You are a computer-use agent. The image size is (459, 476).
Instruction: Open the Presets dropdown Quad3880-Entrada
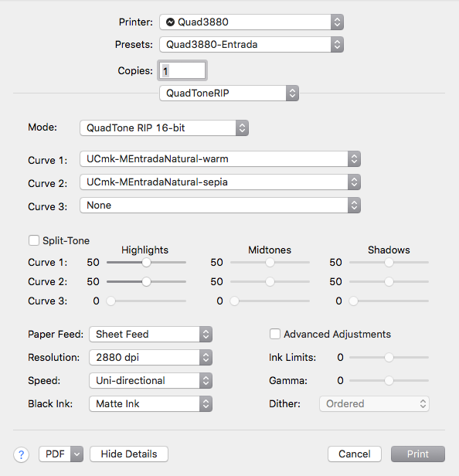pos(251,44)
